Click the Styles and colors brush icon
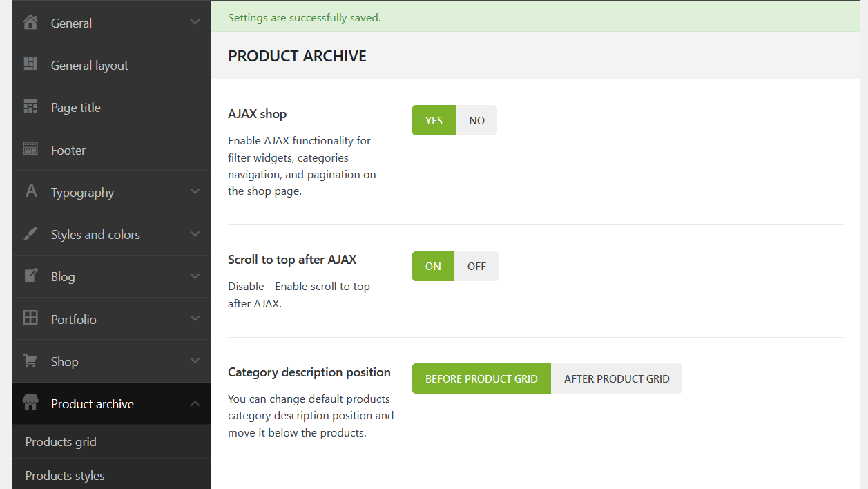Viewport: 868px width, 489px height. (x=30, y=234)
